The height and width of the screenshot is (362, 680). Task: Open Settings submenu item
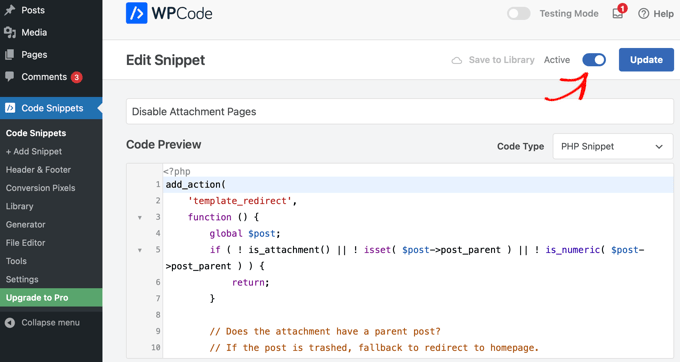(22, 279)
